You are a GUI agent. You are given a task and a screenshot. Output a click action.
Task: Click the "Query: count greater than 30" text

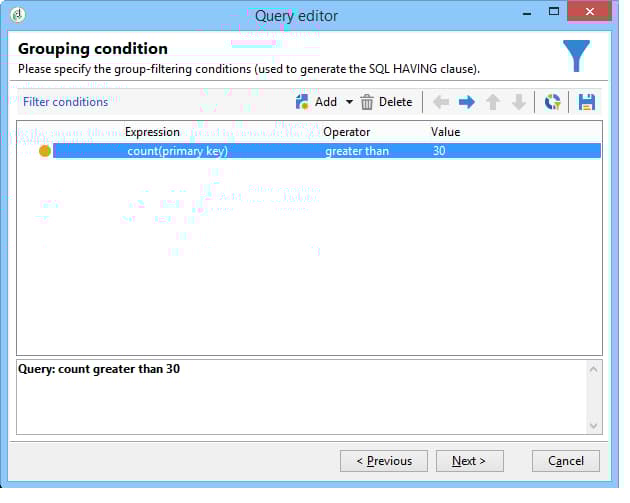click(x=99, y=369)
